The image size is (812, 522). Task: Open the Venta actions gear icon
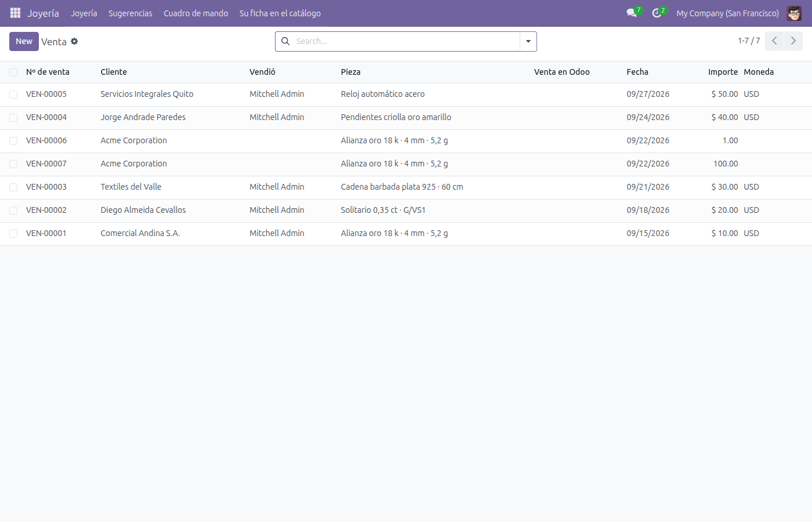[74, 41]
